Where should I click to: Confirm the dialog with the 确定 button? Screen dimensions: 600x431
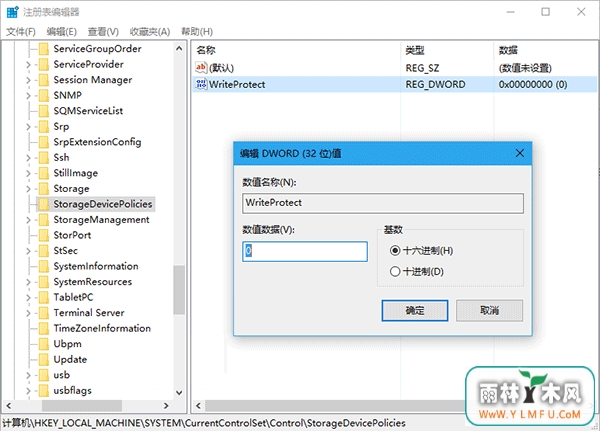[x=415, y=310]
